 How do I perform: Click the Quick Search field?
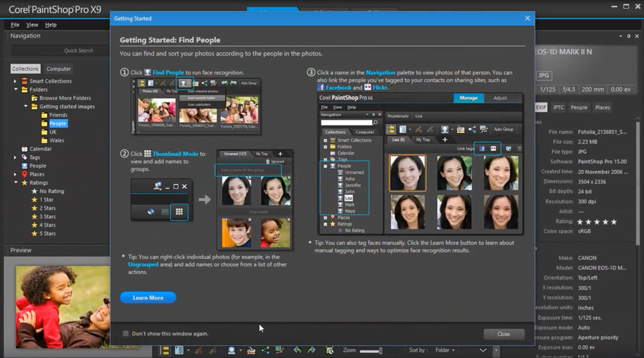point(61,50)
